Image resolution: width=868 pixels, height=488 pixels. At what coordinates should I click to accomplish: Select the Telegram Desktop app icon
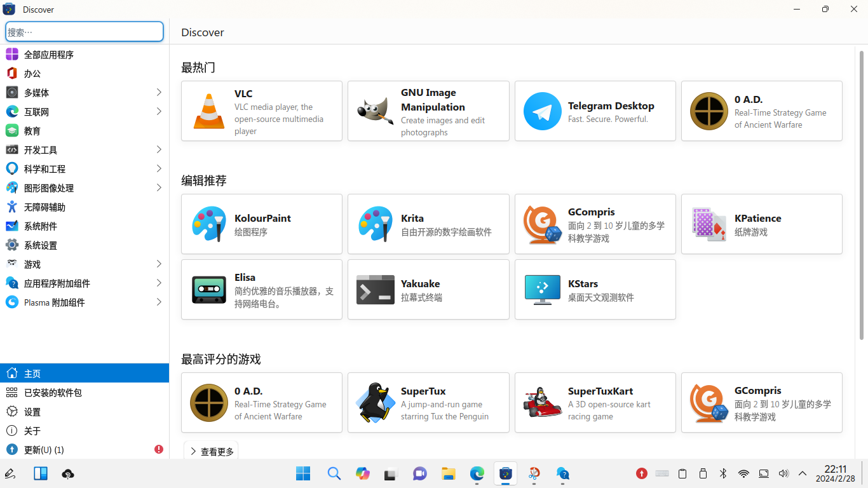point(542,111)
